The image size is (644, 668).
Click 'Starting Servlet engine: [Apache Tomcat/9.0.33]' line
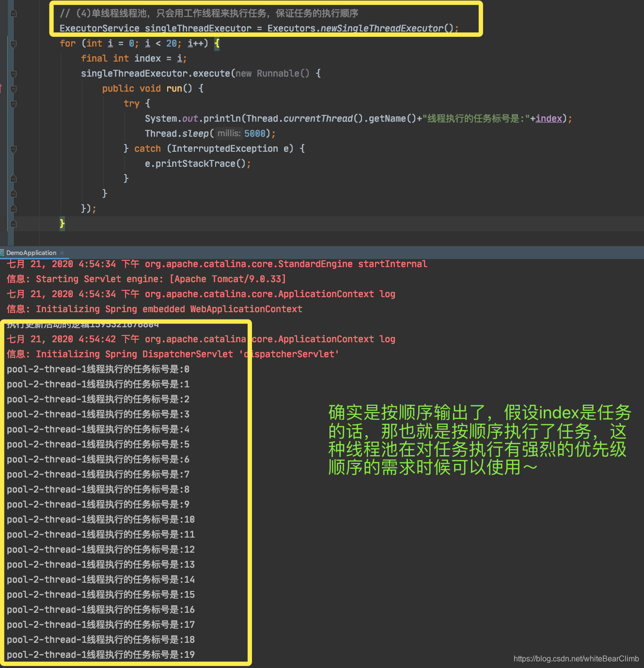[146, 279]
